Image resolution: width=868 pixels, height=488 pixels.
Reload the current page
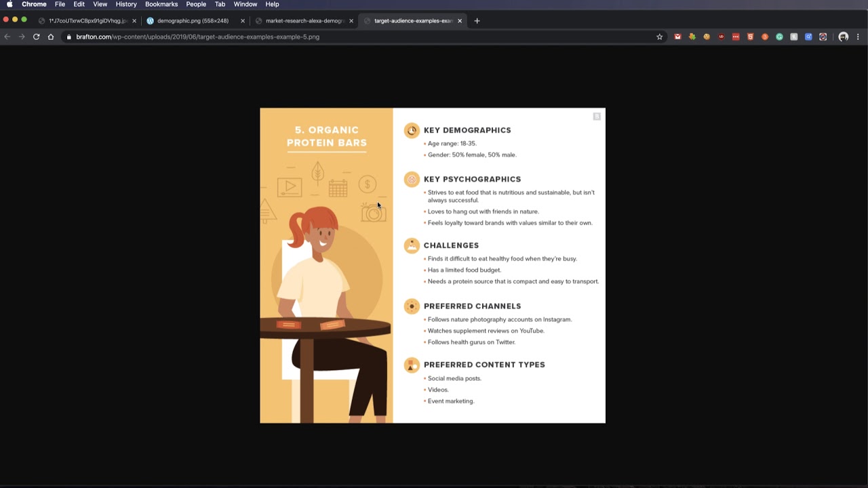(x=37, y=37)
